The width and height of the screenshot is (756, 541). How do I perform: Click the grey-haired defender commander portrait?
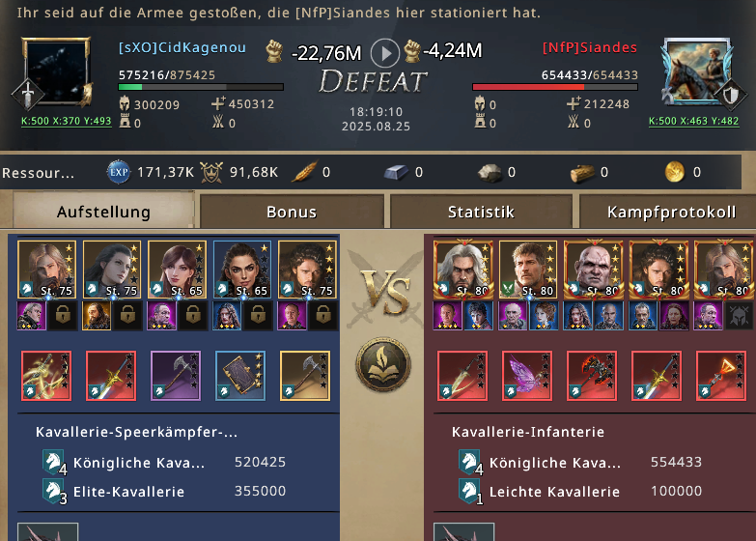pos(463,270)
